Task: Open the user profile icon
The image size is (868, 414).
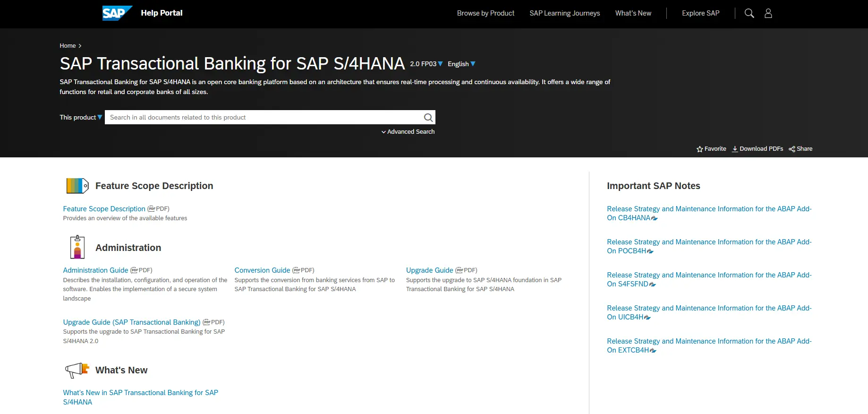Action: coord(768,13)
